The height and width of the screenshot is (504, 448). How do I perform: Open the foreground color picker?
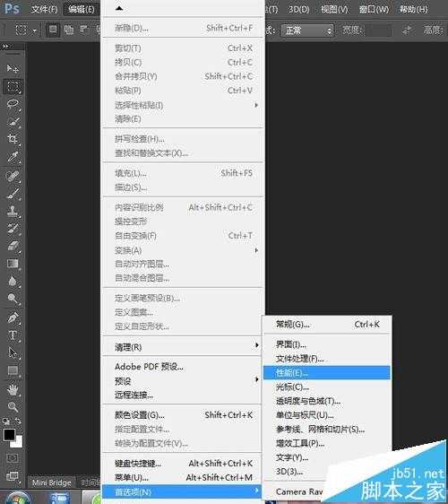click(x=9, y=435)
